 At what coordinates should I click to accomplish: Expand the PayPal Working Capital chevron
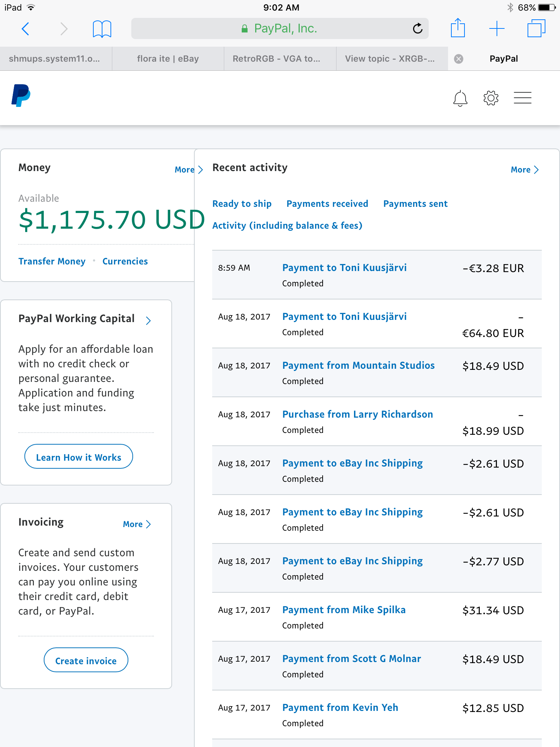148,320
